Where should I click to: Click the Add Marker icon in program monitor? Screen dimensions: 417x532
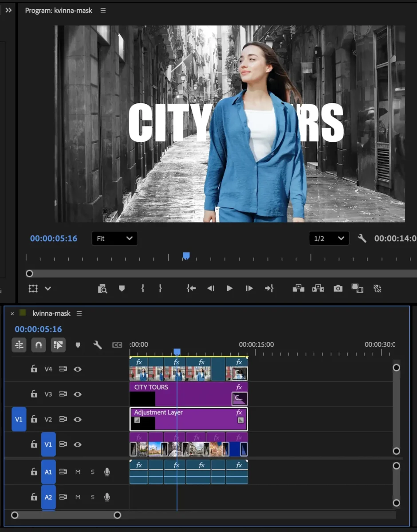(x=122, y=289)
